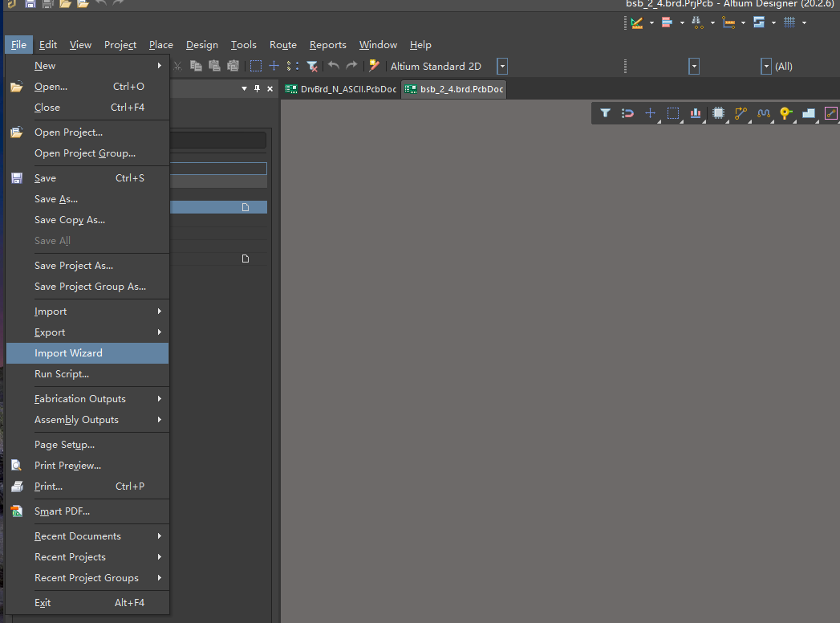This screenshot has width=840, height=623.
Task: Click the Paste icon in main toolbar
Action: (x=214, y=66)
